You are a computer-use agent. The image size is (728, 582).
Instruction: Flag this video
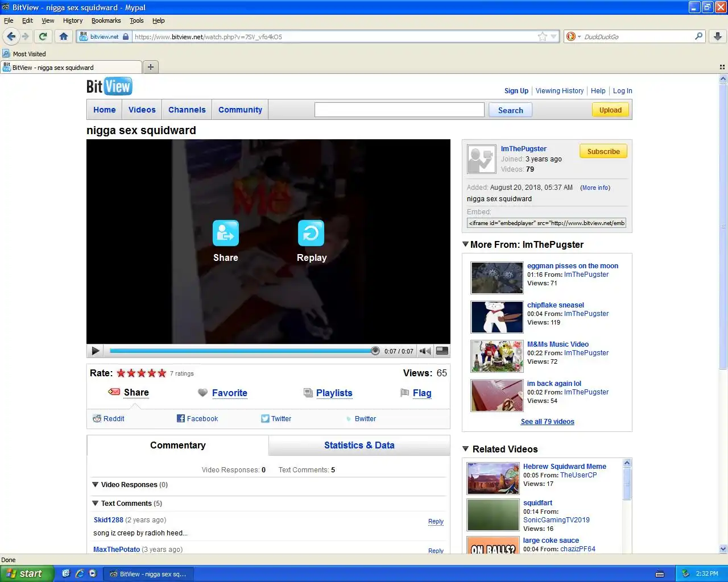[x=416, y=393]
